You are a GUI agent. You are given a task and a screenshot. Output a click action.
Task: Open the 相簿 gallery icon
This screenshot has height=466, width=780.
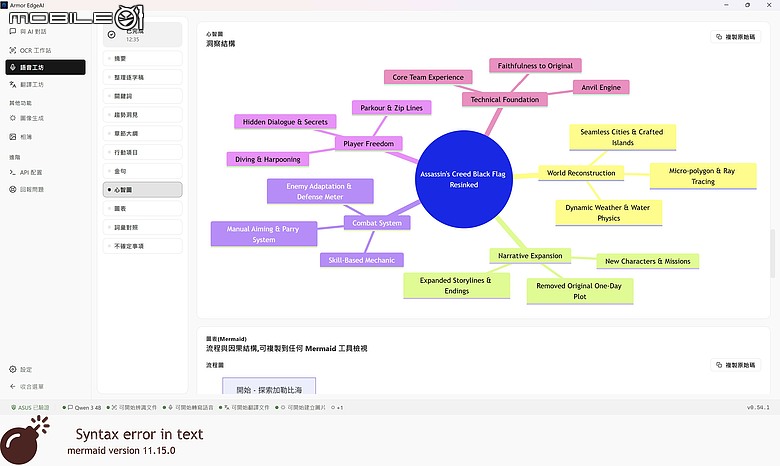[13, 137]
